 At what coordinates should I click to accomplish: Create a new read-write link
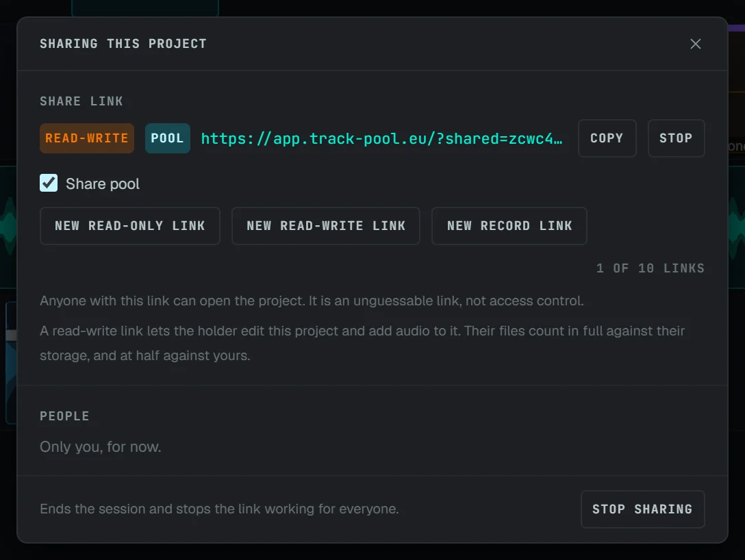[x=325, y=226]
